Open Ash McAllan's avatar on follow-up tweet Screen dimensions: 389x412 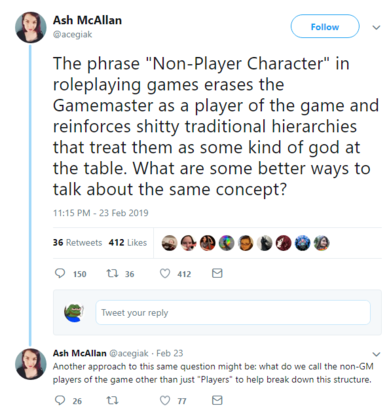[31, 364]
